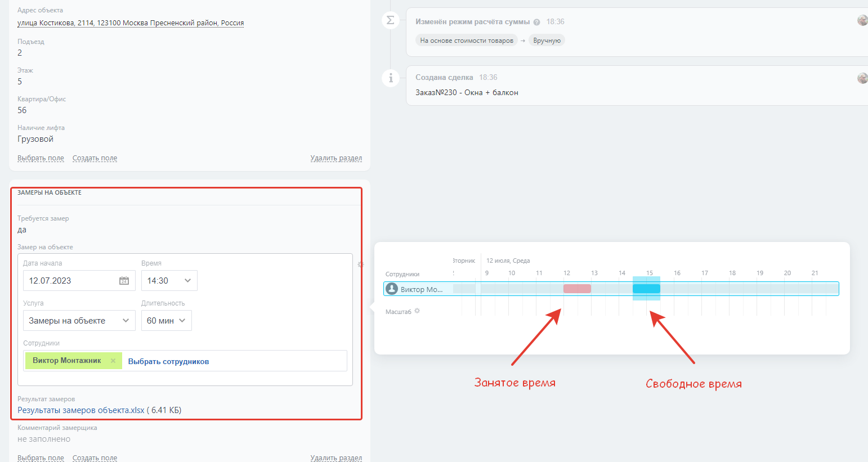Click the sigma icon of the sum-mode event

pos(391,20)
